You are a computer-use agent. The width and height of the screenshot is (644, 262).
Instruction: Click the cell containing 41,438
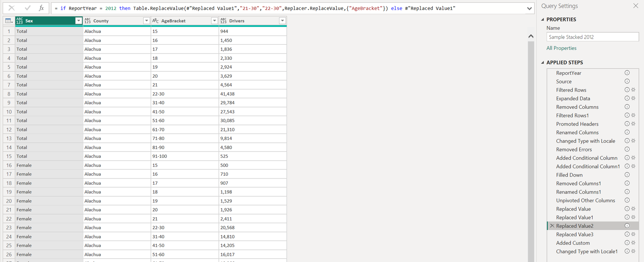click(253, 94)
